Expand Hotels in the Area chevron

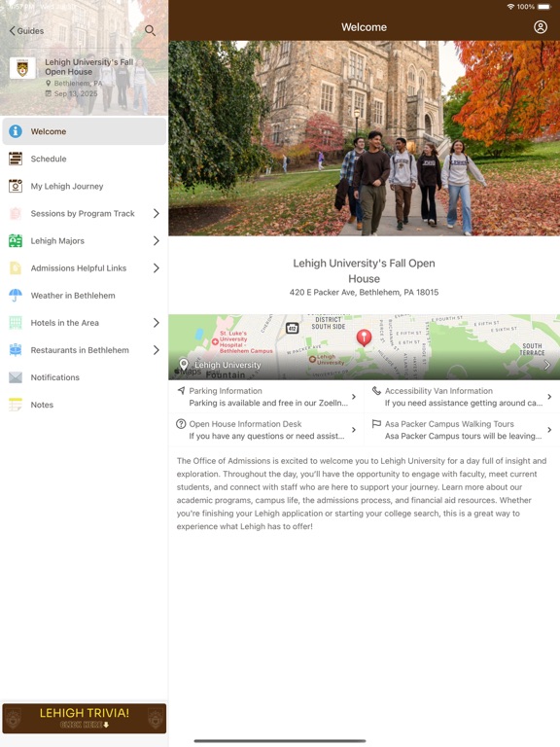tap(157, 323)
